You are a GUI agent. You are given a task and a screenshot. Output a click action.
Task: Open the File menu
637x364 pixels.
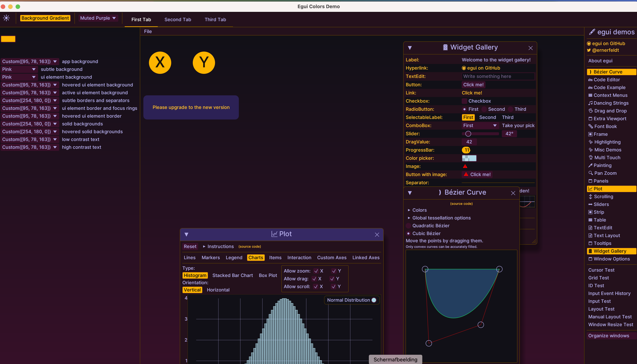(148, 32)
